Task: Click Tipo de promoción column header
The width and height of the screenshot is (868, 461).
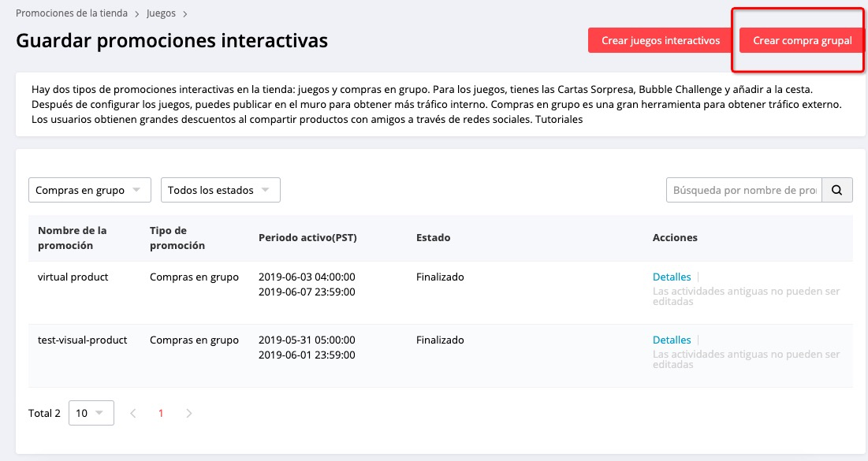Action: coord(177,237)
